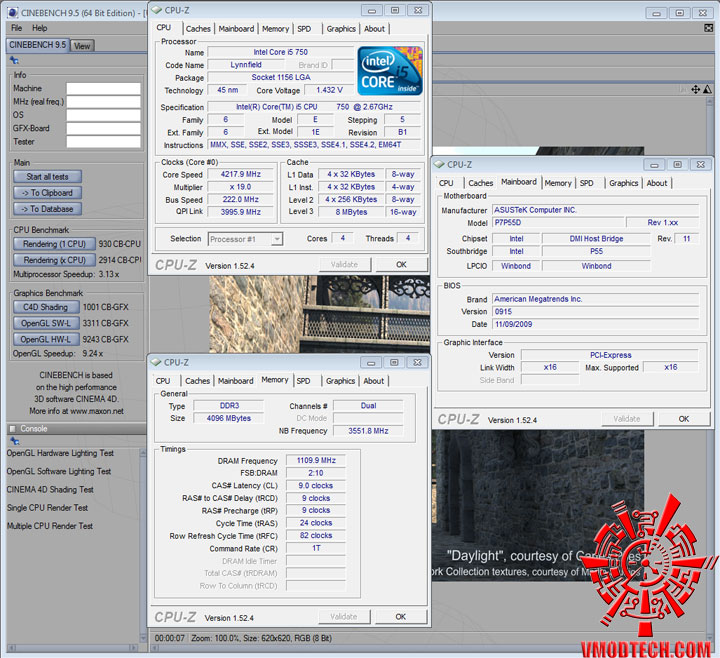This screenshot has height=658, width=720.
Task: Click the BIOS version 0915 value
Action: tap(596, 312)
